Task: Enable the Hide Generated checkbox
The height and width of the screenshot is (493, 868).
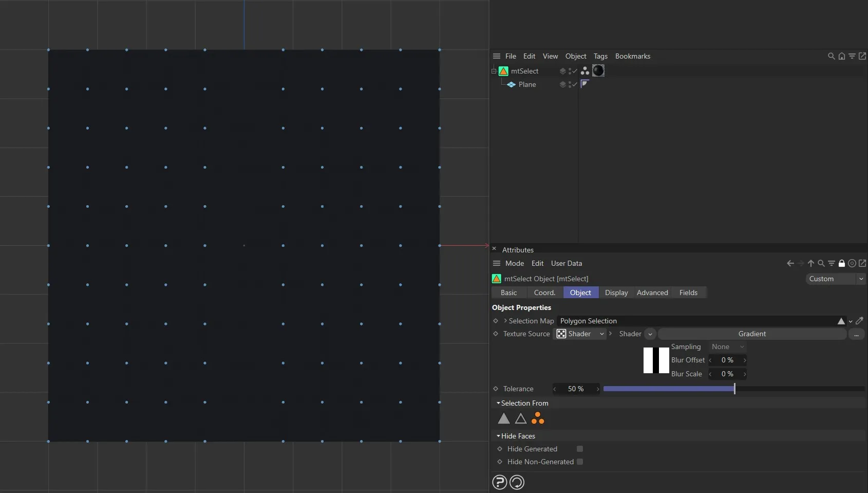Action: 579,449
